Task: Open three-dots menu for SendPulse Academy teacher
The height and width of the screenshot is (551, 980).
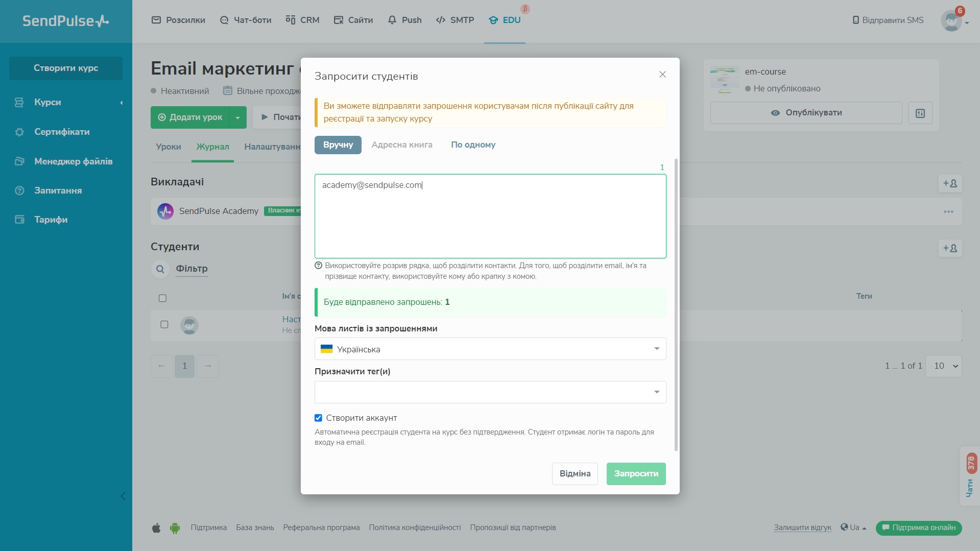Action: coord(948,211)
